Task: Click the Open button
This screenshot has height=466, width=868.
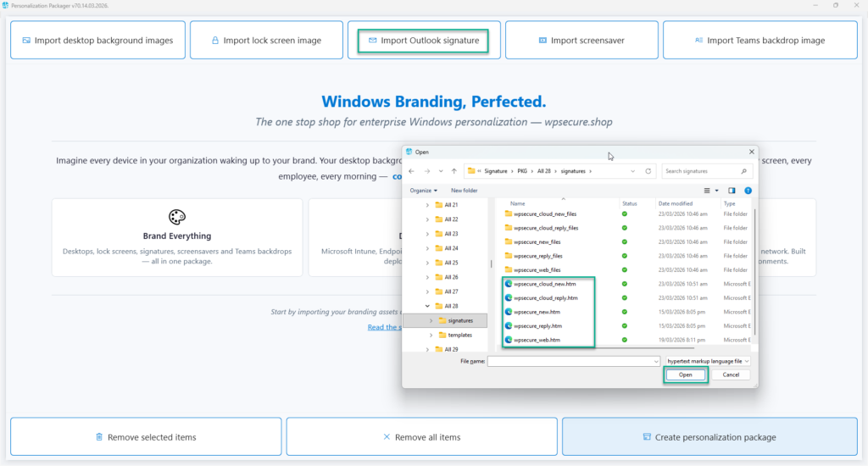Action: [x=685, y=374]
